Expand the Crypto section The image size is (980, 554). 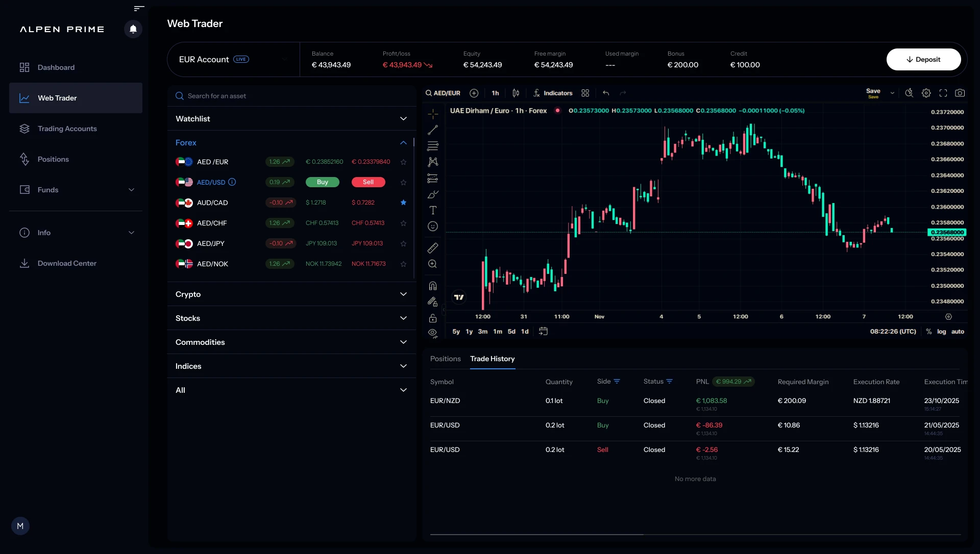(291, 294)
